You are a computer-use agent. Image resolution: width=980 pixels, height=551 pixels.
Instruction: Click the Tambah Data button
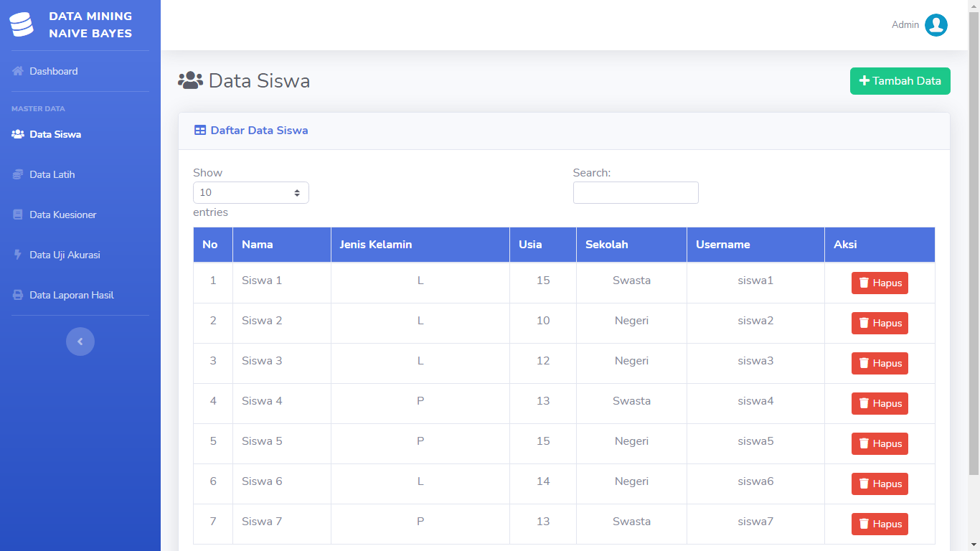pos(900,81)
